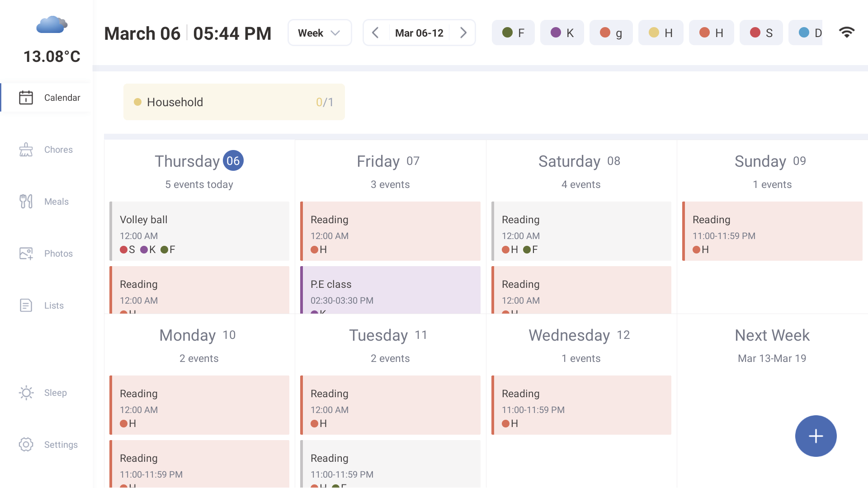
Task: Open the Photos panel icon
Action: [26, 253]
